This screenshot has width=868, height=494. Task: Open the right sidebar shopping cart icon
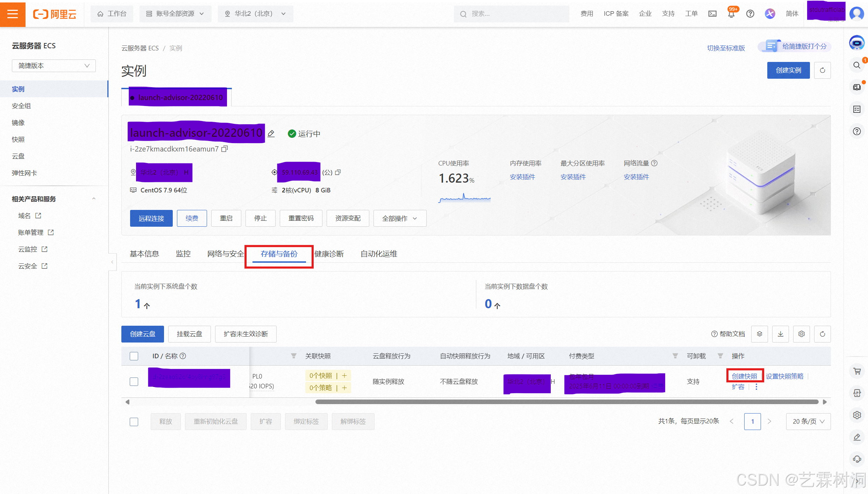(x=856, y=371)
